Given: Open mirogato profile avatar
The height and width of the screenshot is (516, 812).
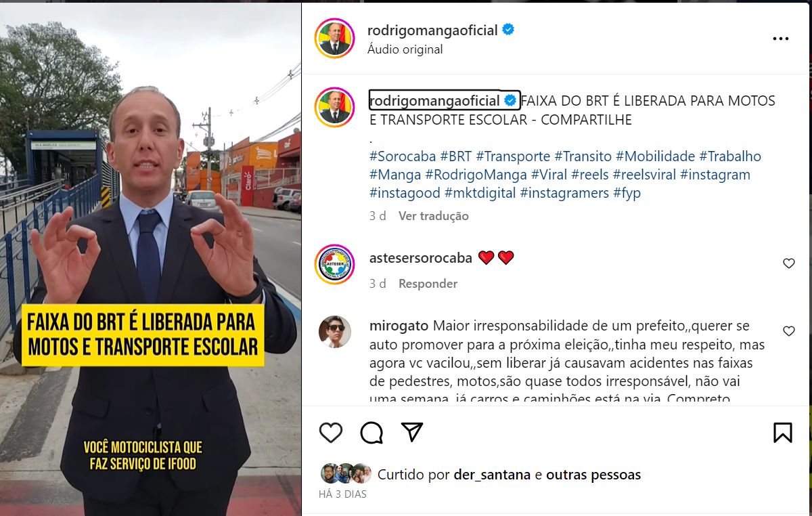Looking at the screenshot, I should point(334,332).
